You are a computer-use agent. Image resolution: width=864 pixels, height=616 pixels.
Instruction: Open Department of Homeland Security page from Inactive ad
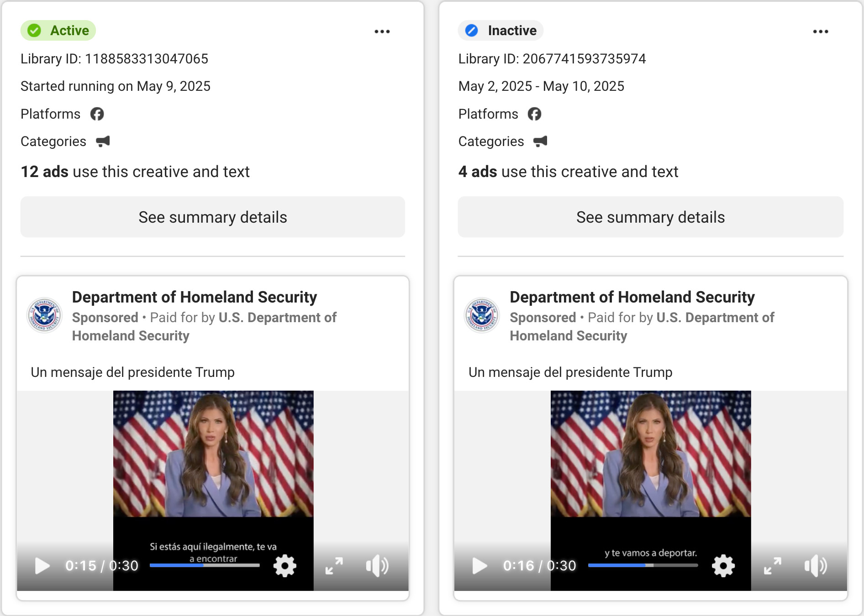(632, 297)
